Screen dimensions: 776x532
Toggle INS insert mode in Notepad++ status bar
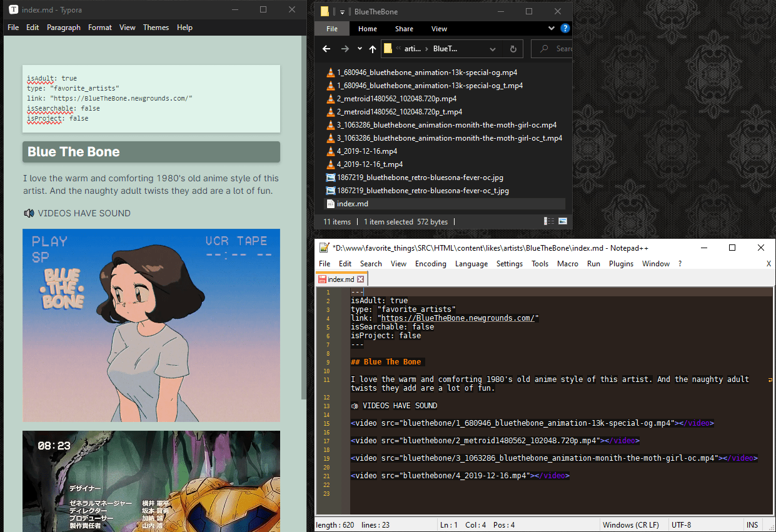[x=752, y=524]
